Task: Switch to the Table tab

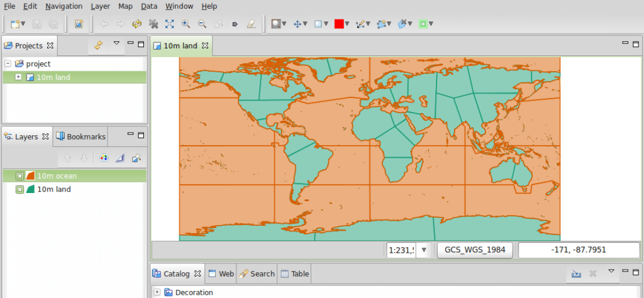Action: click(295, 273)
